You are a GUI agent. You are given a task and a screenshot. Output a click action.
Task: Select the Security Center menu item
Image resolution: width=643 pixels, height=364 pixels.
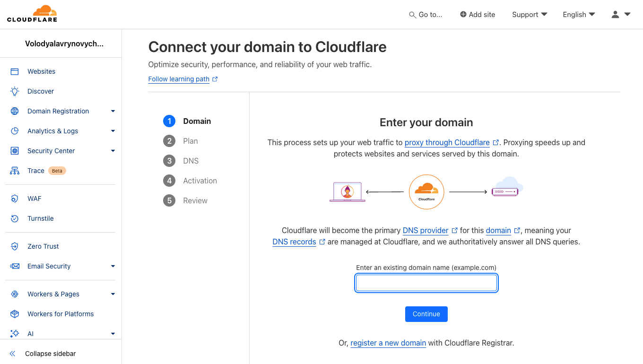click(51, 151)
